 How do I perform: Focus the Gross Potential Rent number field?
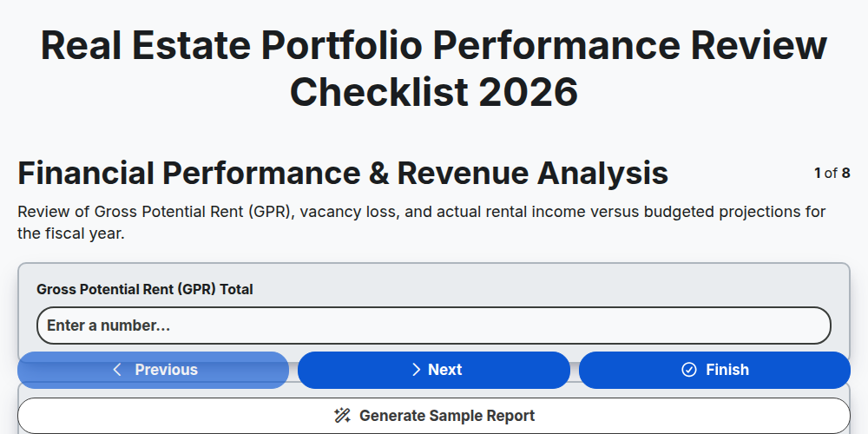point(434,325)
